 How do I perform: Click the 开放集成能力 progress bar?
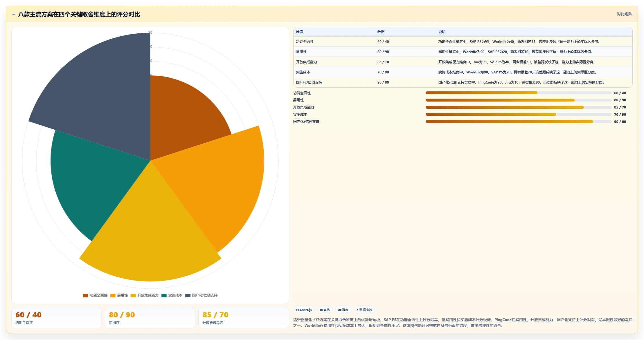pyautogui.click(x=519, y=107)
